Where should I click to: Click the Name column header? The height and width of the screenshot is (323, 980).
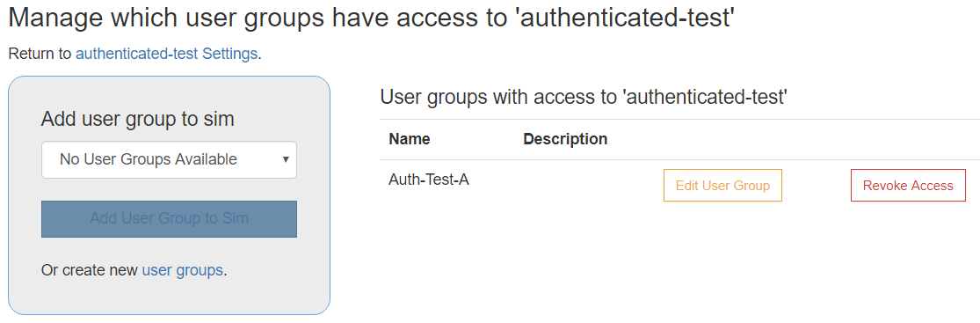pyautogui.click(x=410, y=139)
